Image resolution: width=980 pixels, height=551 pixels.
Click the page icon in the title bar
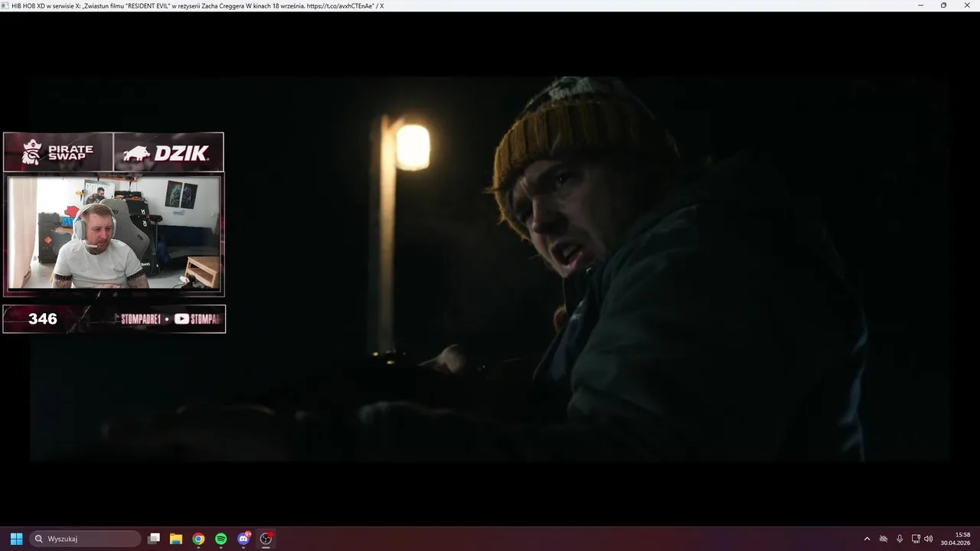5,5
